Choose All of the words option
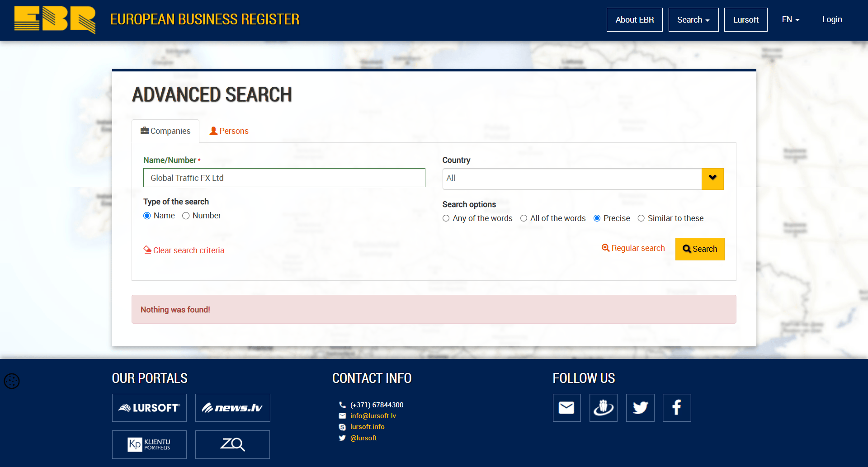The width and height of the screenshot is (868, 467). [x=524, y=218]
